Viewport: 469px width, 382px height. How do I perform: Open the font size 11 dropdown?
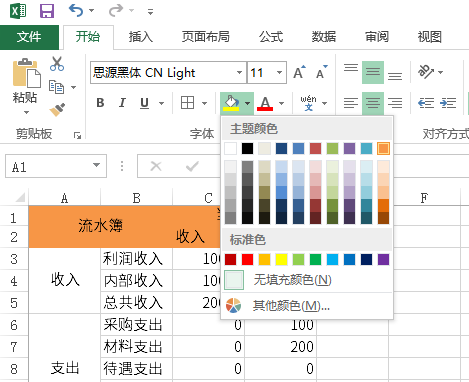279,72
